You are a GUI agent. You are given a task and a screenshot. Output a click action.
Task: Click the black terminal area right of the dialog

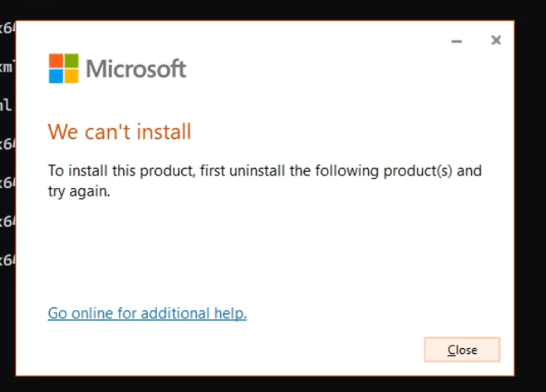pos(530,196)
